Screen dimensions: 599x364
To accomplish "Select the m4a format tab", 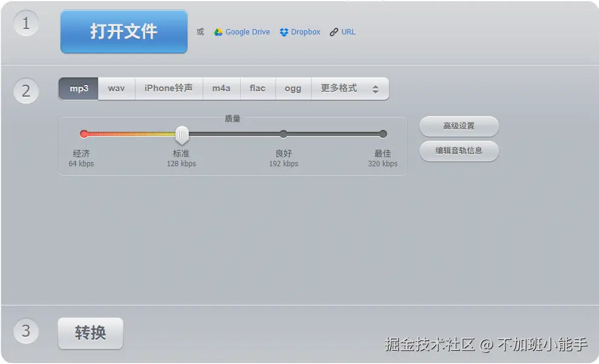I will click(221, 89).
